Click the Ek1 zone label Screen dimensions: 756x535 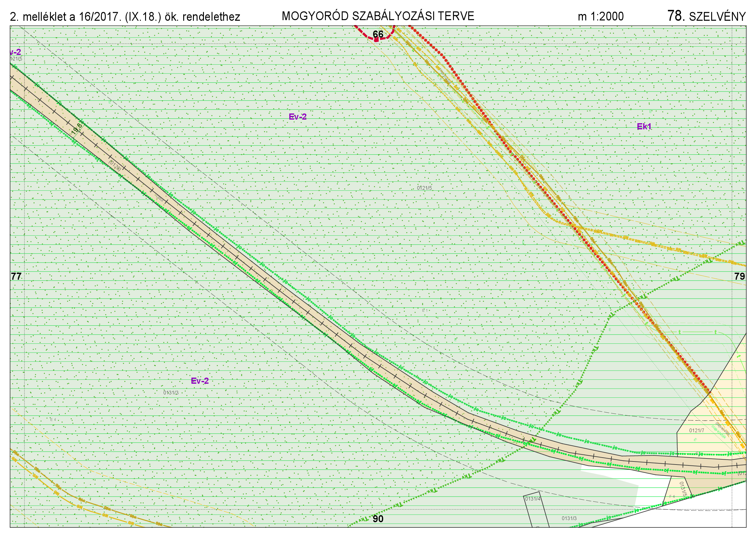click(644, 127)
